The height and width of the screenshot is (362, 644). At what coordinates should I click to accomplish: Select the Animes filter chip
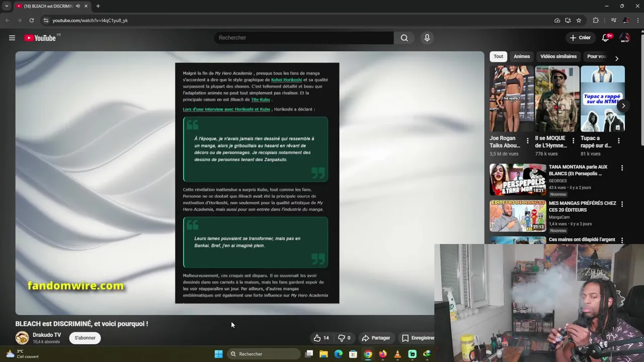(x=522, y=56)
